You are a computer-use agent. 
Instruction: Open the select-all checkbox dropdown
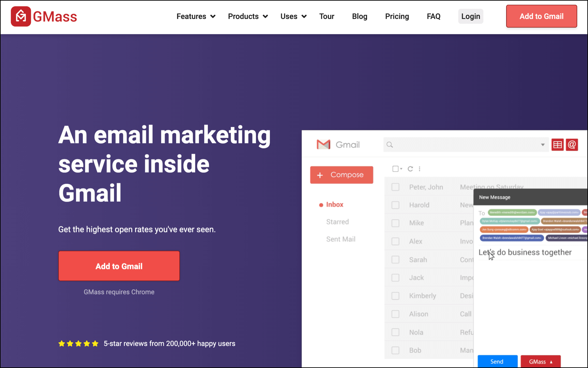click(x=401, y=169)
